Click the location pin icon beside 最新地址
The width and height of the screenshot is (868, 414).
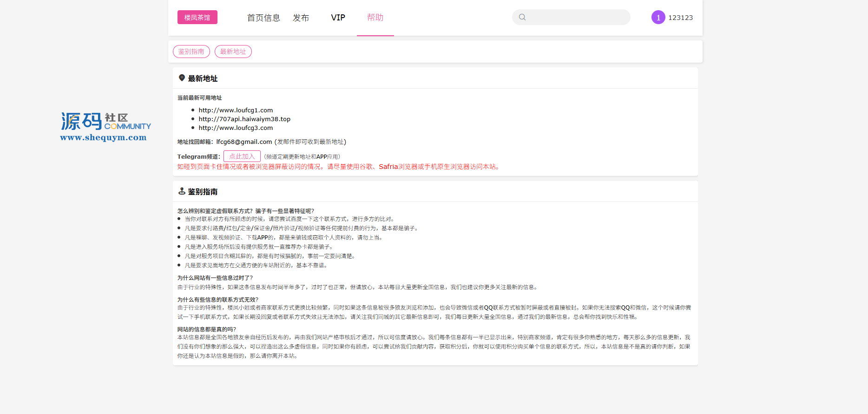182,78
